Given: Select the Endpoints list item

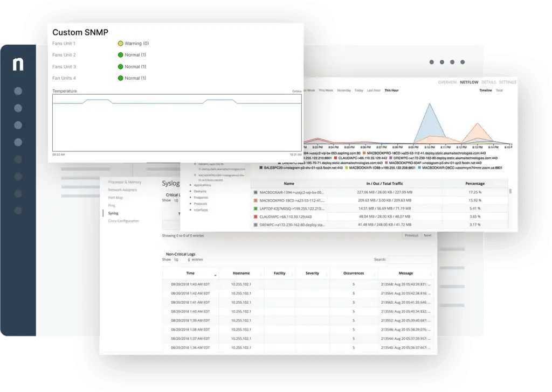Looking at the screenshot, I should (201, 198).
